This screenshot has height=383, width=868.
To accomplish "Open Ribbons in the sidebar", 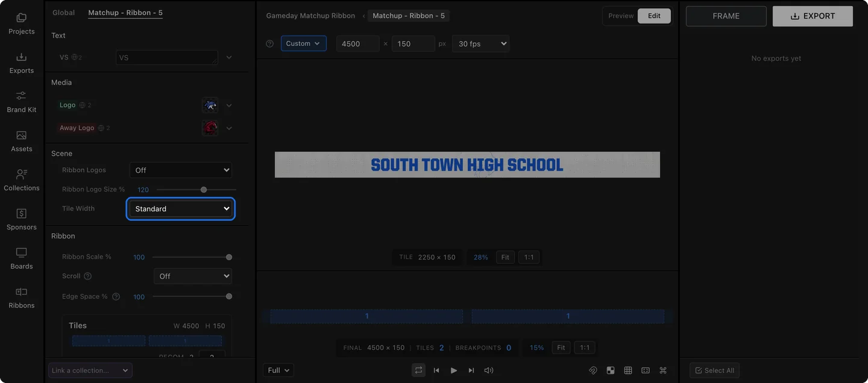I will [22, 298].
